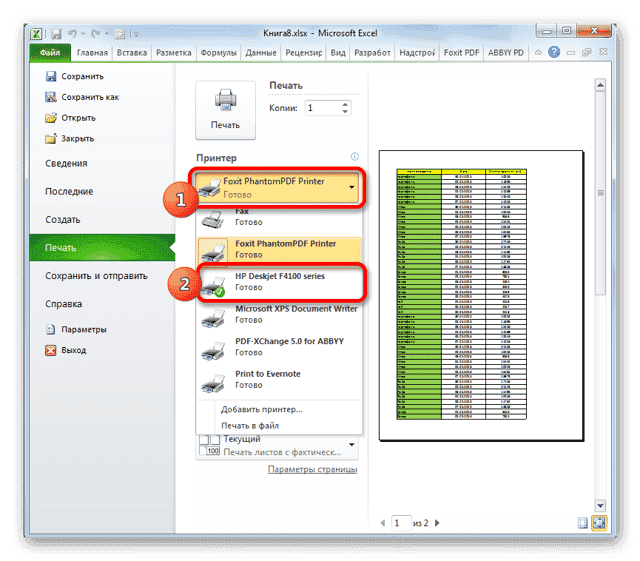Toggle the Show Margins icon
Screen dimensions: 640x561
[x=583, y=523]
